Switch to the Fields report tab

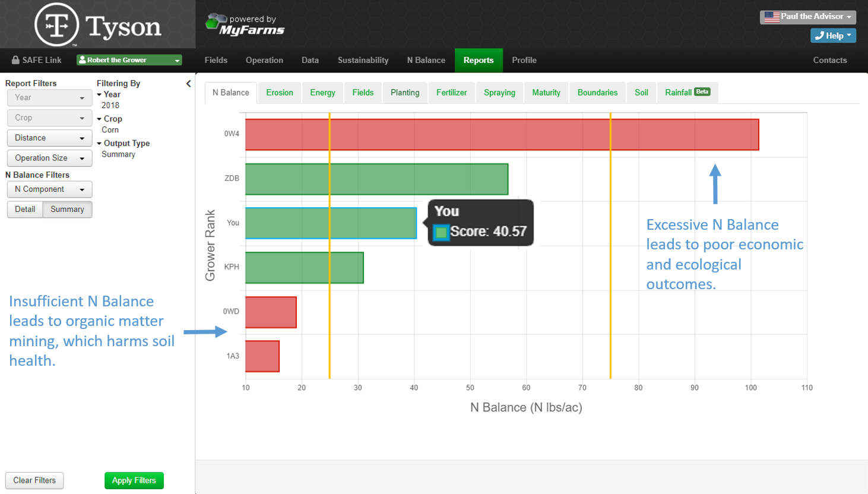(x=363, y=93)
